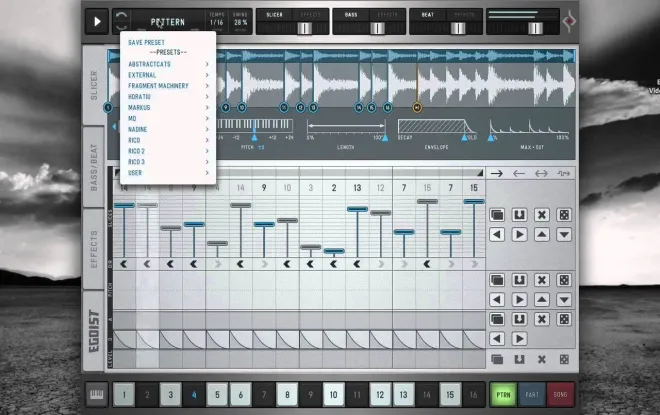This screenshot has height=415, width=660.
Task: Adjust the Slicer volume fader
Action: pos(304,28)
